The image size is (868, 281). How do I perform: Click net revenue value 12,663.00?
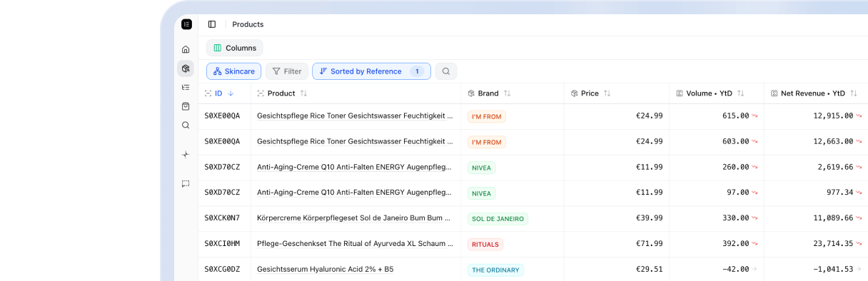coord(833,141)
